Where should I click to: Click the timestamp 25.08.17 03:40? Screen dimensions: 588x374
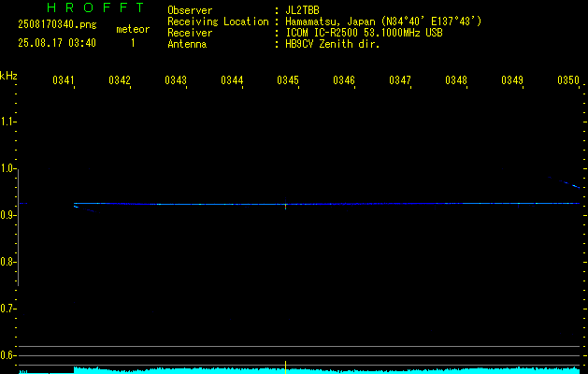pyautogui.click(x=57, y=43)
